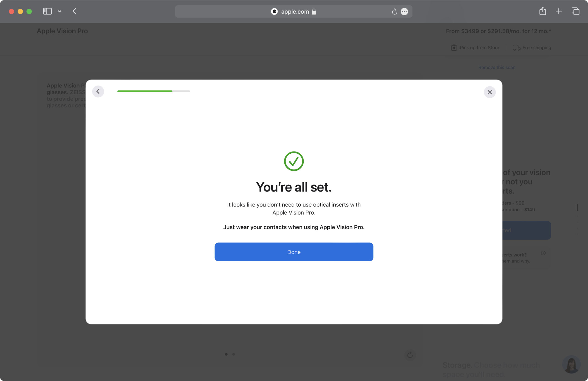Close the optical inserts dialog
The height and width of the screenshot is (381, 588).
[490, 92]
